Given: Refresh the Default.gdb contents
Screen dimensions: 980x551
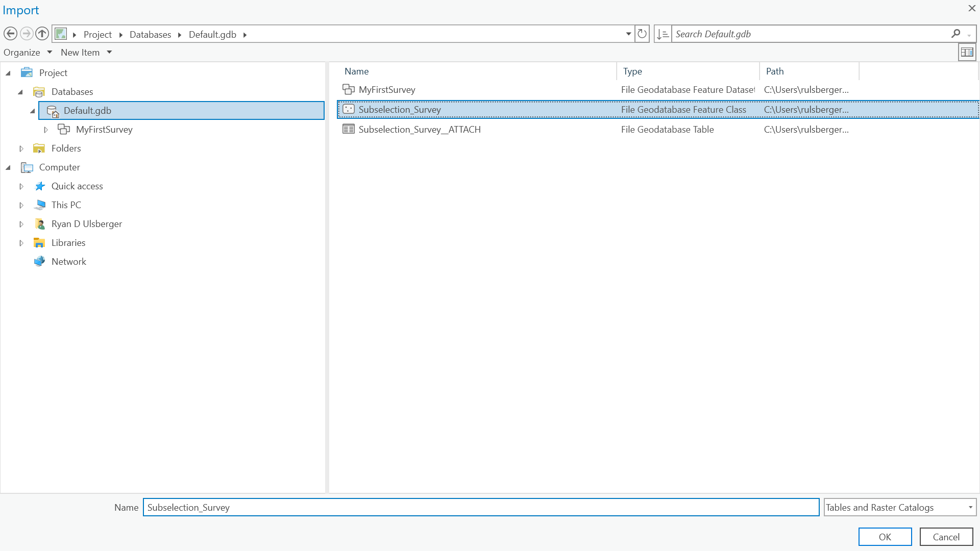Looking at the screenshot, I should click(x=642, y=34).
